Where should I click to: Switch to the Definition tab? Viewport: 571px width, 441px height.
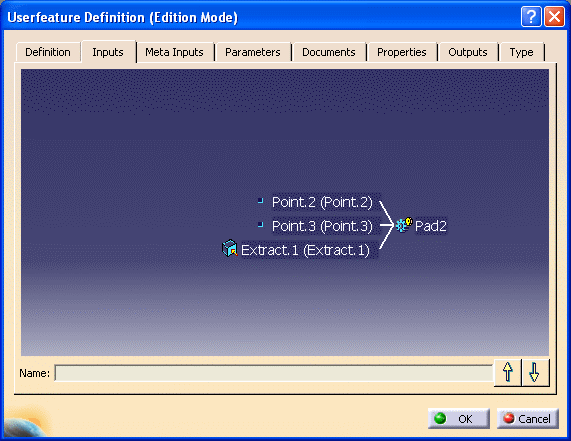point(48,52)
